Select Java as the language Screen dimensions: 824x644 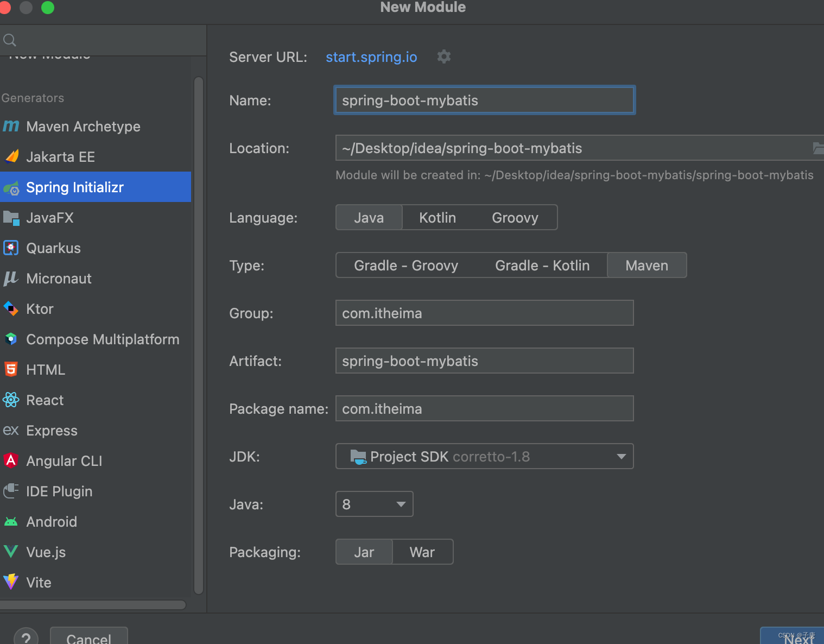[369, 218]
